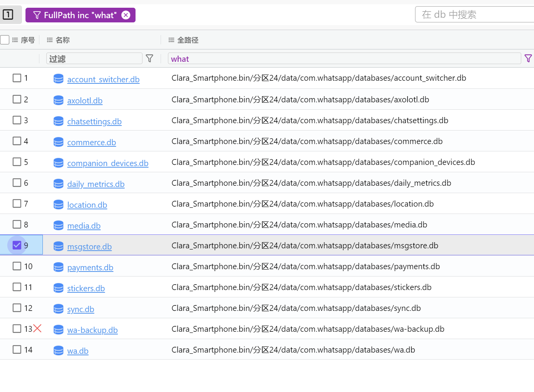The height and width of the screenshot is (392, 534).
Task: Open the 名称 column menu icon
Action: point(50,40)
